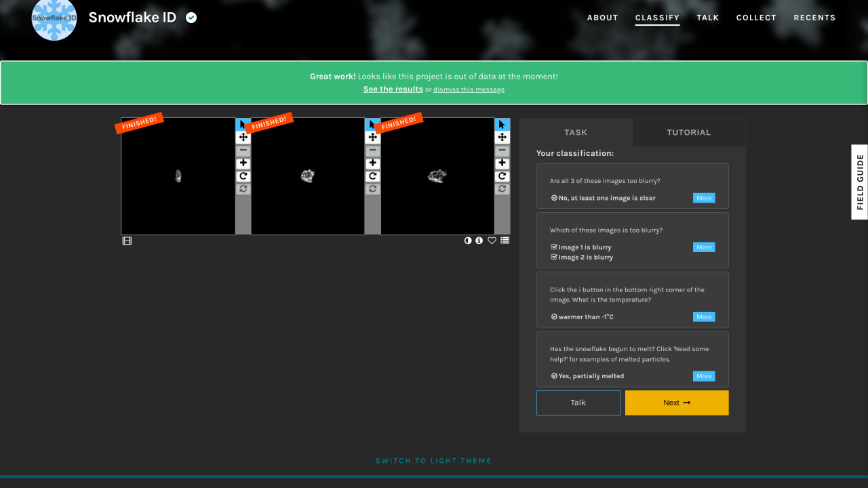Screen dimensions: 868x488
Task: Click 'Image 2 is blurry' answer
Action: [x=582, y=258]
